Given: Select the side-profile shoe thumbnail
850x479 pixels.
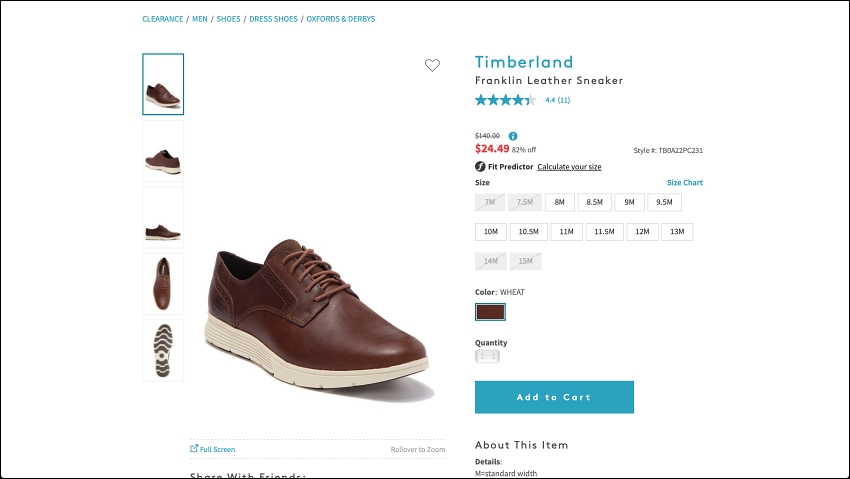Looking at the screenshot, I should tap(163, 217).
